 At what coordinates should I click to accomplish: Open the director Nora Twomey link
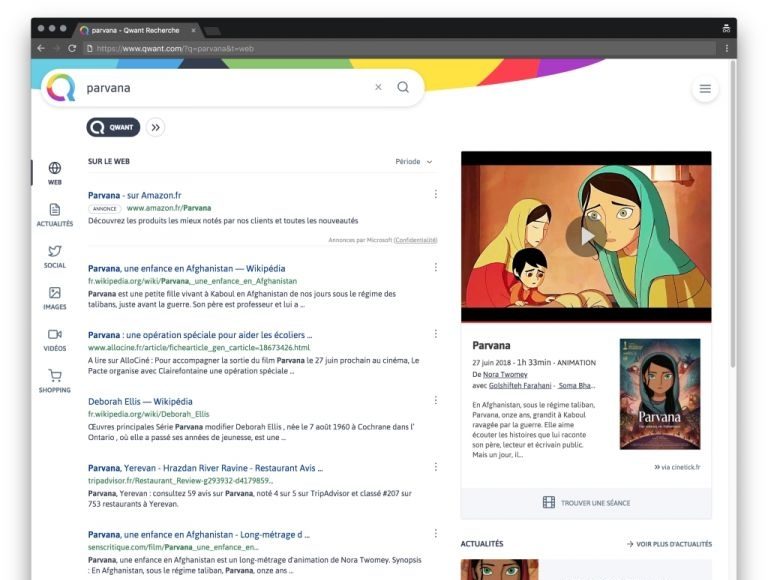pos(505,374)
